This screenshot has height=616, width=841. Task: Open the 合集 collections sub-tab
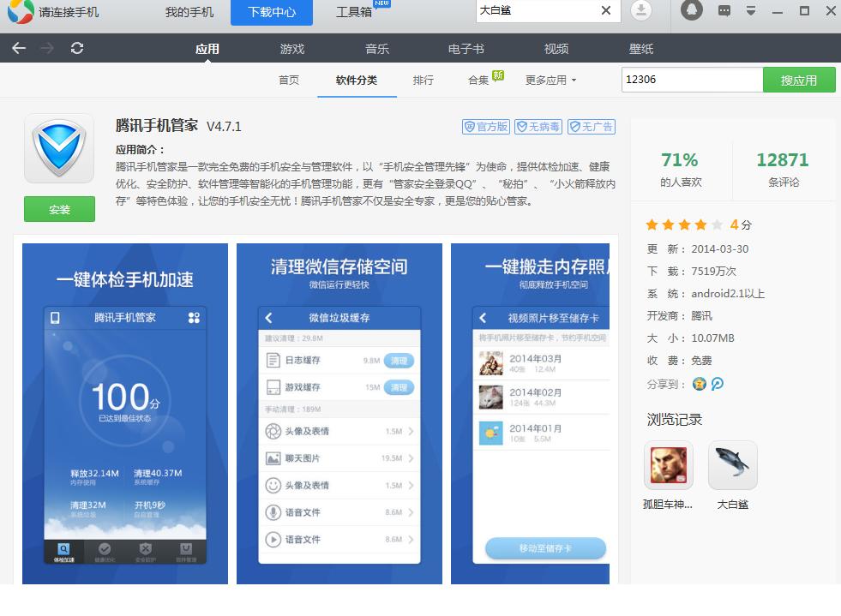click(x=478, y=80)
